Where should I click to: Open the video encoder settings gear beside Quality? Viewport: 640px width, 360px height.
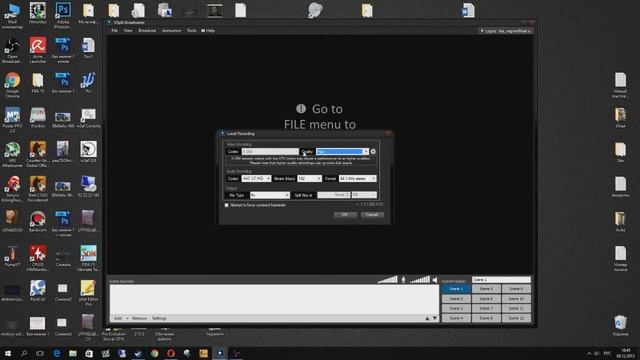click(x=373, y=151)
